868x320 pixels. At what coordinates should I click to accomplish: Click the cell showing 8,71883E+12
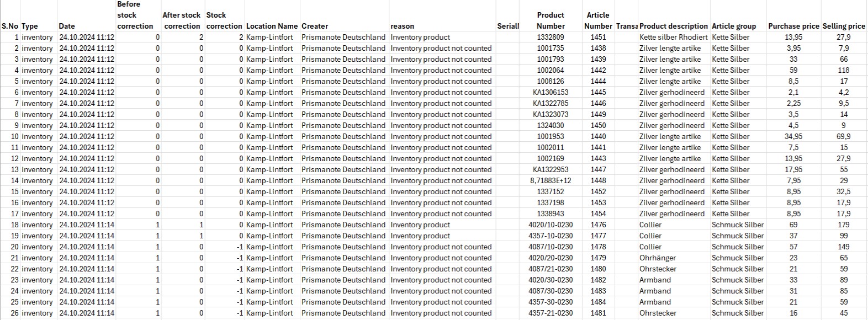pos(551,180)
